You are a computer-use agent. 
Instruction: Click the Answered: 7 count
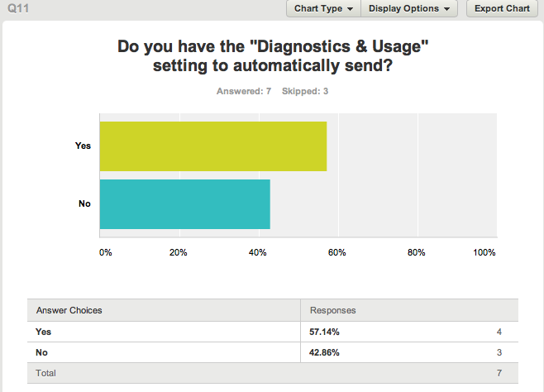244,91
